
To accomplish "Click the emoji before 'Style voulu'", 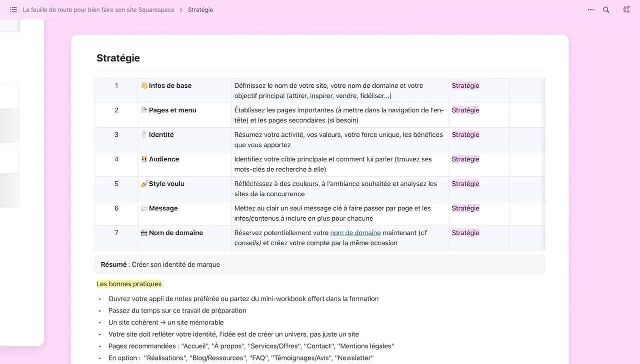I will (144, 183).
